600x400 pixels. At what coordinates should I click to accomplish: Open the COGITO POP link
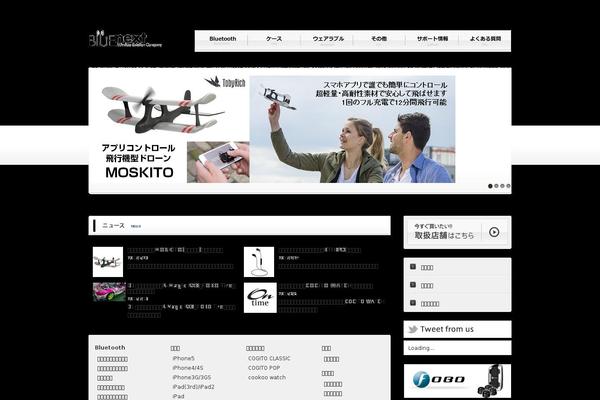click(264, 368)
